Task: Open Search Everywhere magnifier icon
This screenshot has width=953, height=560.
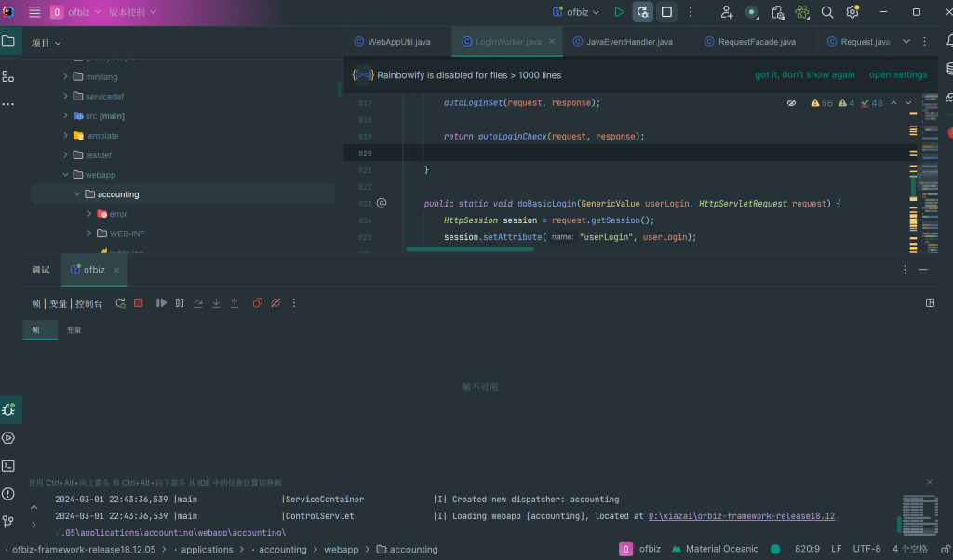Action: pyautogui.click(x=827, y=12)
